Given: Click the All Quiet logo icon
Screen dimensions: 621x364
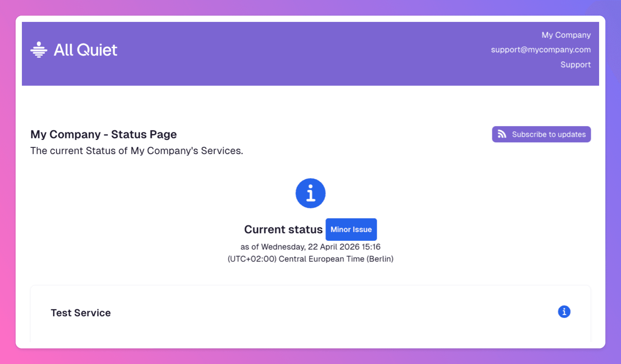Looking at the screenshot, I should pyautogui.click(x=39, y=50).
